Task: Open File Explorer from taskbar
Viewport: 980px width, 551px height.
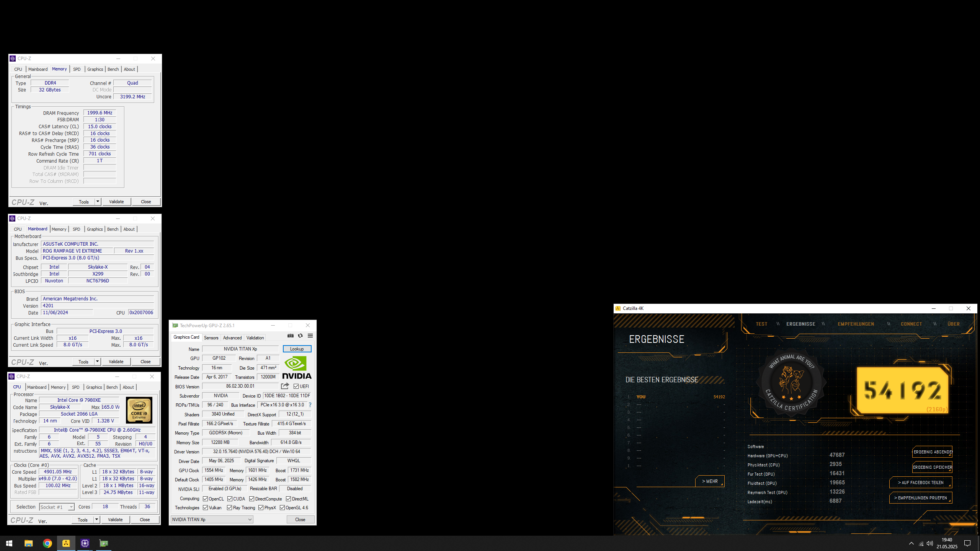Action: tap(28, 543)
